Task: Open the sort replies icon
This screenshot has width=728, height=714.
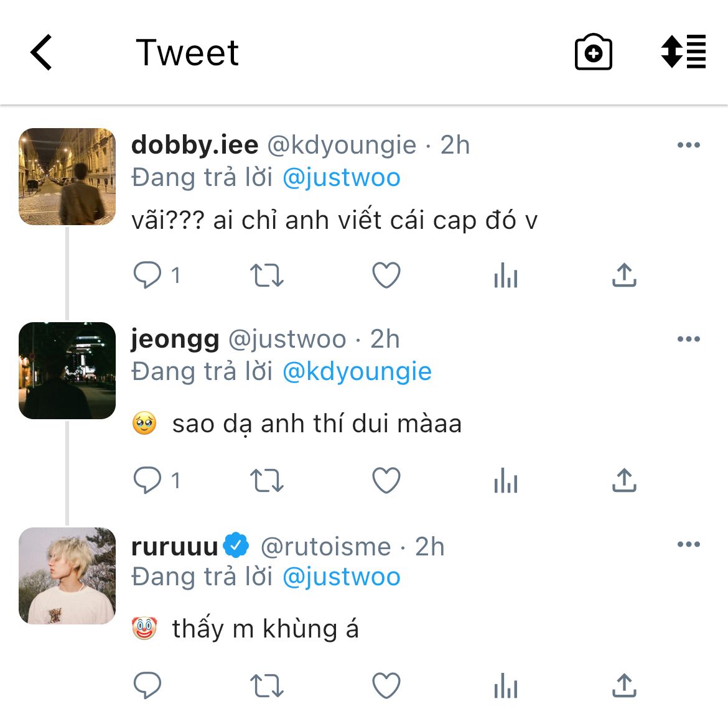Action: click(x=683, y=52)
